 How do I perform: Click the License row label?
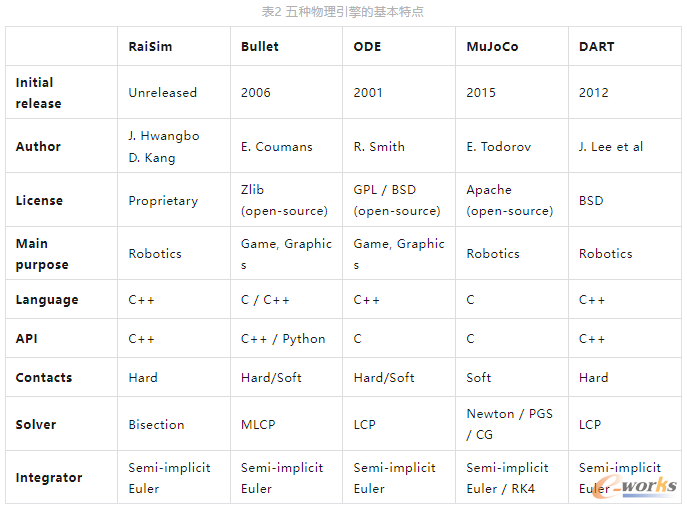(39, 201)
